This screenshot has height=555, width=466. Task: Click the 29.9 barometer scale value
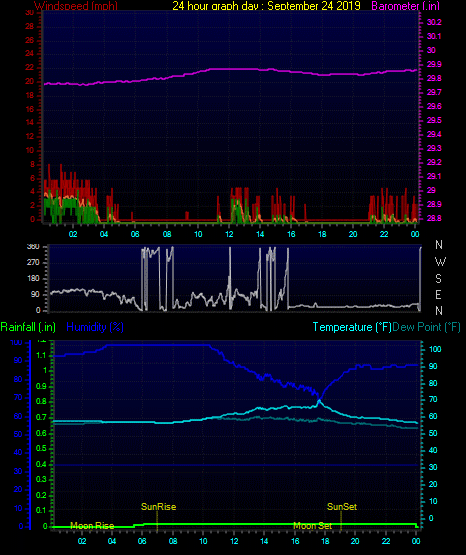pos(434,64)
